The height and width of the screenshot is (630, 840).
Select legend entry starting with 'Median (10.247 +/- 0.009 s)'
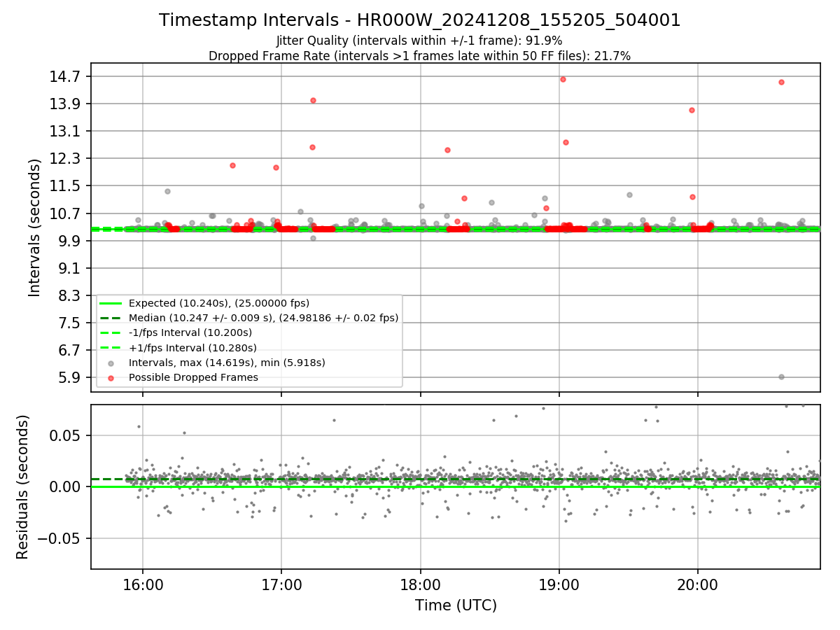coord(264,318)
